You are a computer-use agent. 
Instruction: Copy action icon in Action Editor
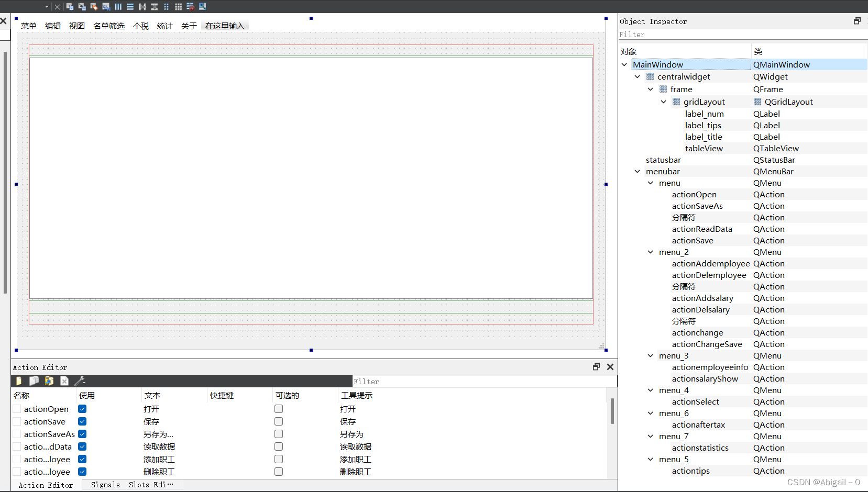pos(34,381)
